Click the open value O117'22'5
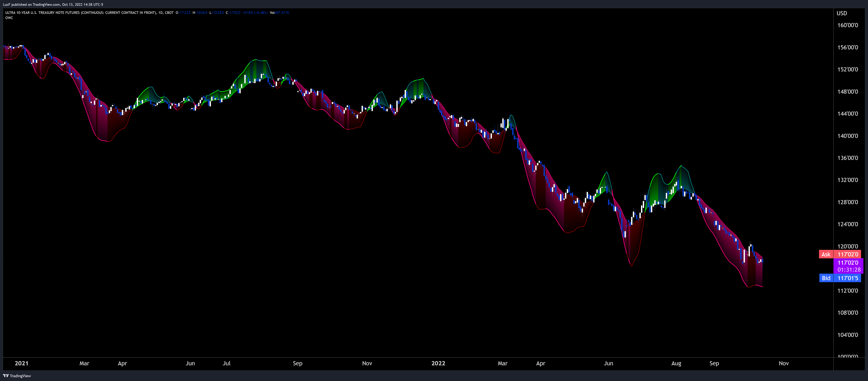Viewport: 868px width, 381px height. pos(183,13)
